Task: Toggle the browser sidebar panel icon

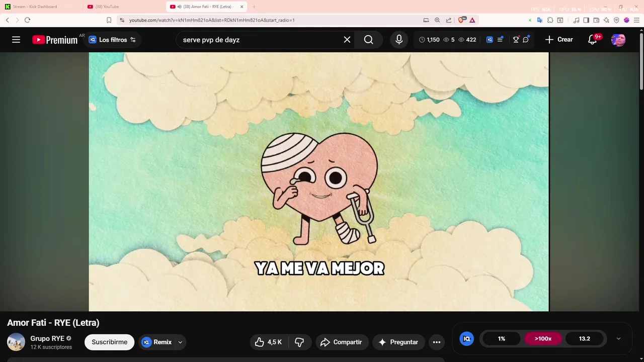Action: coord(586,20)
